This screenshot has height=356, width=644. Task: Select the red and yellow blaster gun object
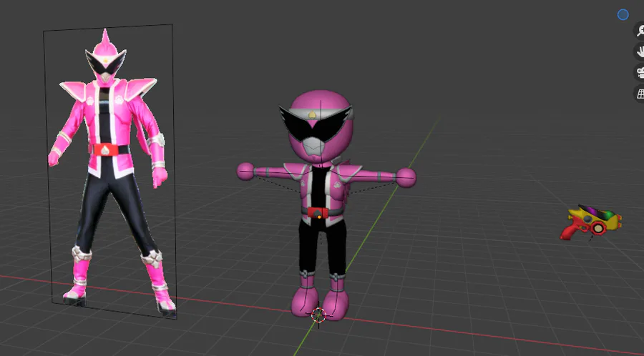(591, 223)
